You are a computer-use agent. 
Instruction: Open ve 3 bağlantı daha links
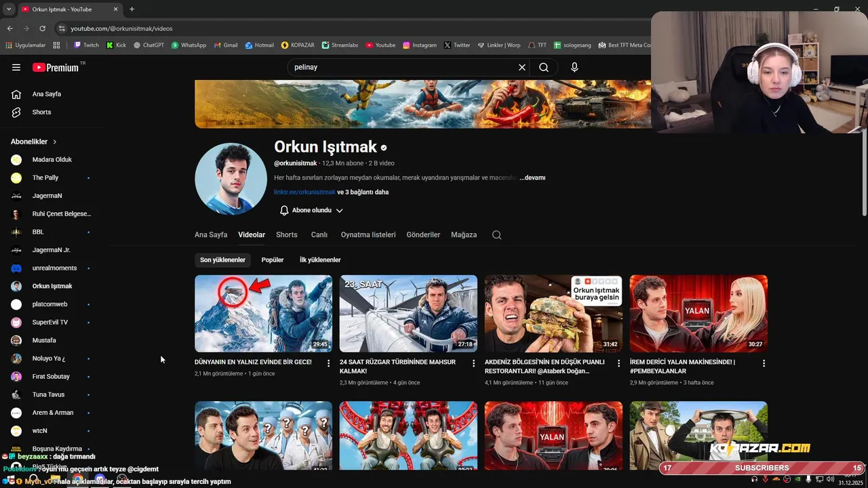tap(363, 192)
